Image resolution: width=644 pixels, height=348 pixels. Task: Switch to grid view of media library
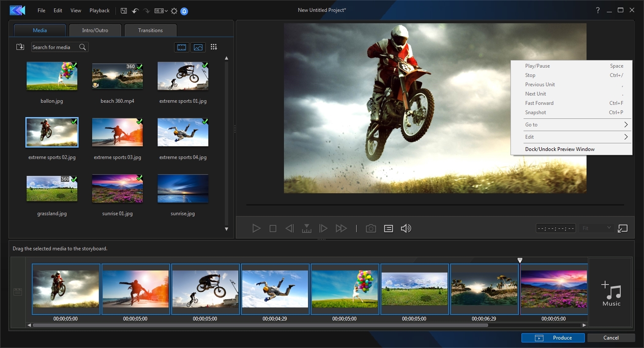pyautogui.click(x=214, y=47)
